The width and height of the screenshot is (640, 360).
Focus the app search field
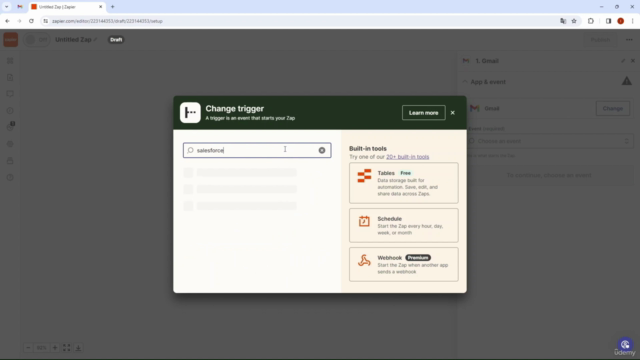[x=257, y=150]
